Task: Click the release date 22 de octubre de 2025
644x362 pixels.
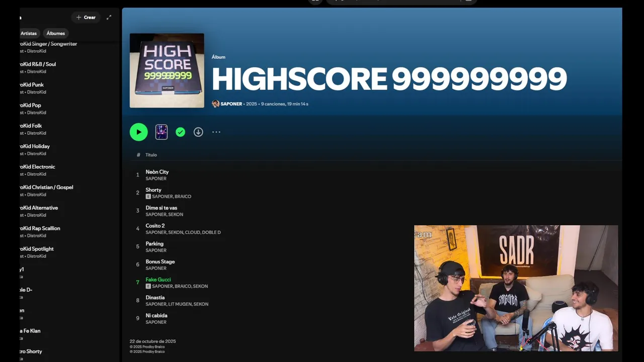Action: click(153, 341)
